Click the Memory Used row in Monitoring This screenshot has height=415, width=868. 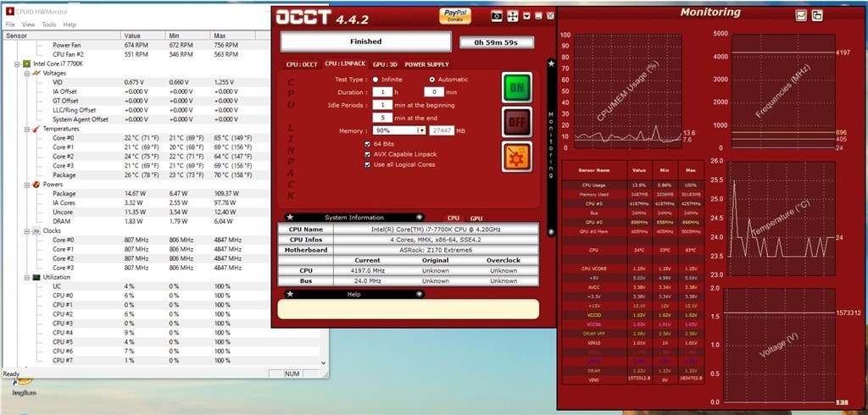(x=632, y=194)
